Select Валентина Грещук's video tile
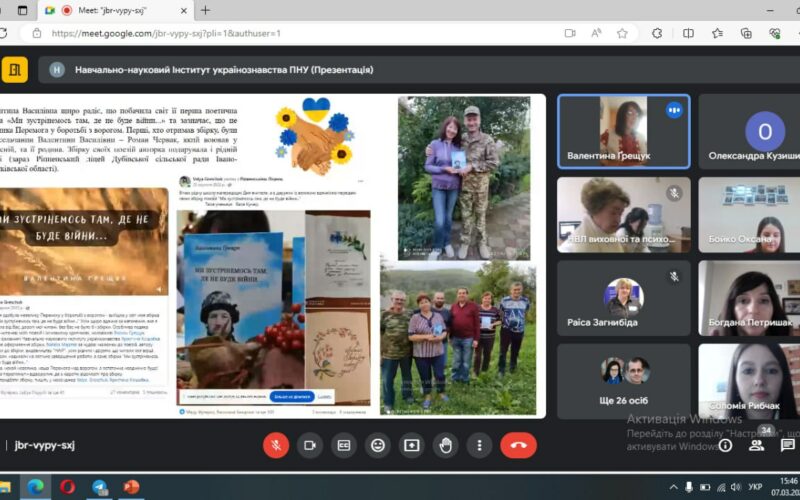The width and height of the screenshot is (800, 500). click(623, 131)
